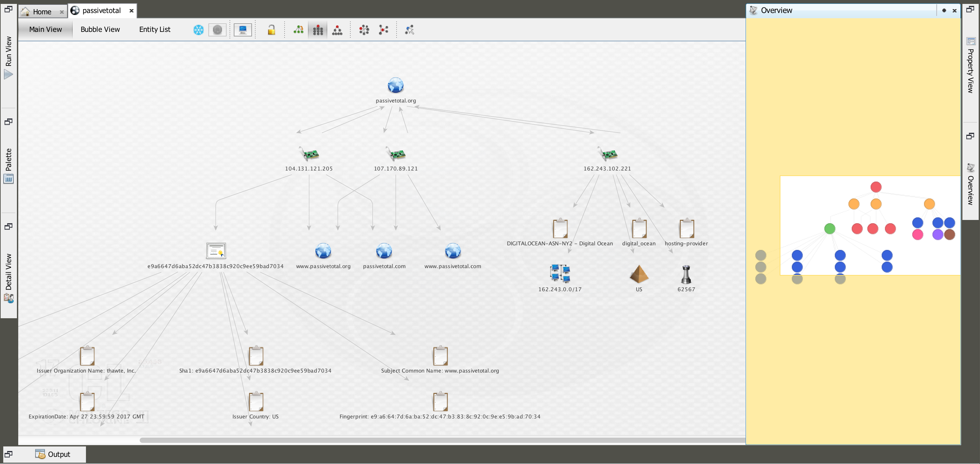Open the Entity List view
Screen dimensions: 980x464
click(155, 29)
